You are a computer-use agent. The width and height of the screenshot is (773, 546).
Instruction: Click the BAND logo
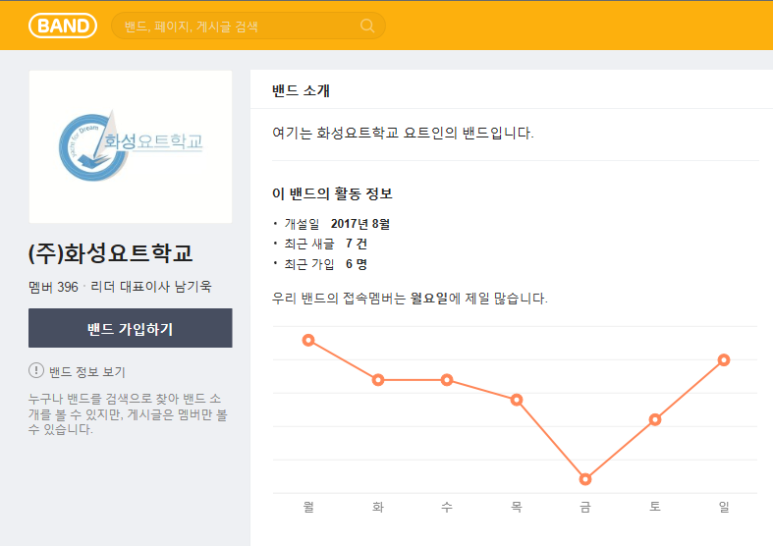(63, 26)
